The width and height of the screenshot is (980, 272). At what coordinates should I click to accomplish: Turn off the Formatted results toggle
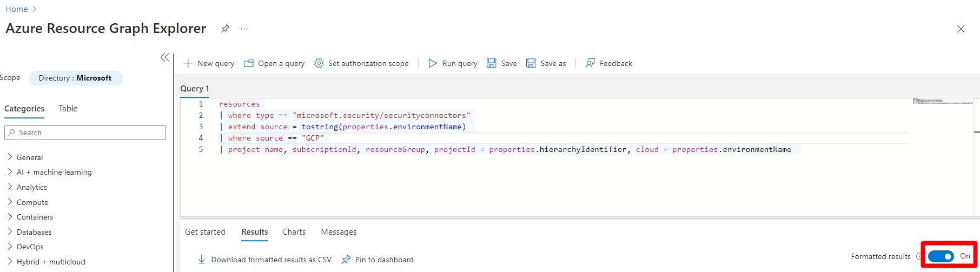pos(941,256)
